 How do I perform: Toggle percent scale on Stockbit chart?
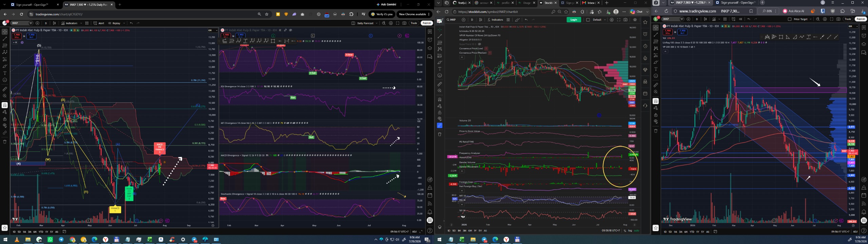pyautogui.click(x=625, y=231)
